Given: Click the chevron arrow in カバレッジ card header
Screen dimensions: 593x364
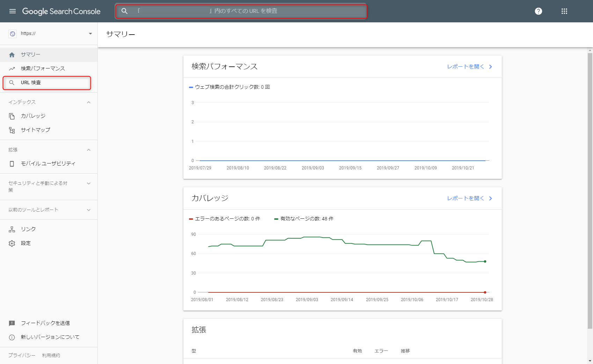Looking at the screenshot, I should 491,198.
